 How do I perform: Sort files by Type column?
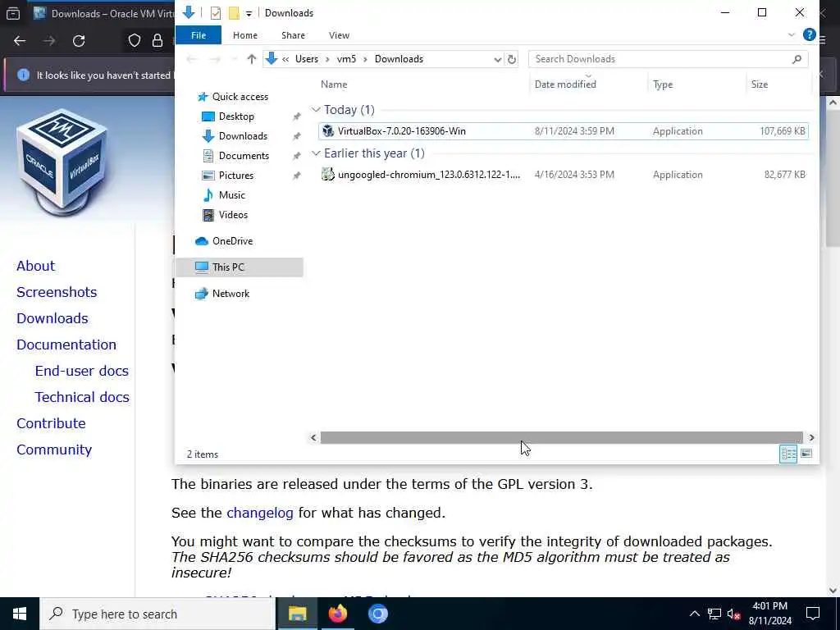coord(663,84)
